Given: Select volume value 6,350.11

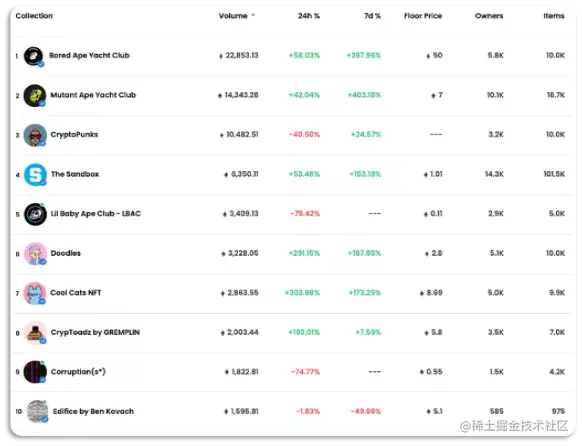Looking at the screenshot, I should [x=245, y=174].
